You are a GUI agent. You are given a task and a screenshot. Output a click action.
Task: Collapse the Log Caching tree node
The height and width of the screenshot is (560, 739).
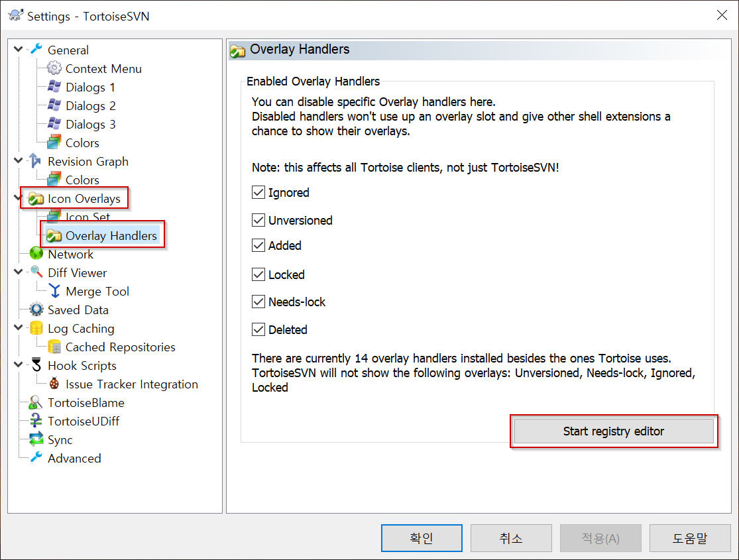click(19, 327)
